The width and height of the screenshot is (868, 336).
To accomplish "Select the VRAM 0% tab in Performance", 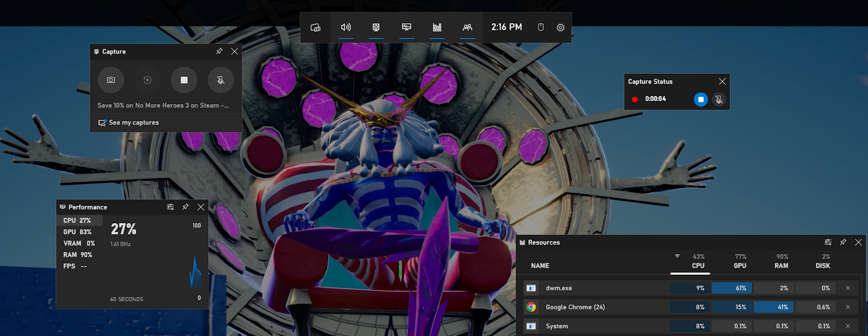I will pos(79,243).
